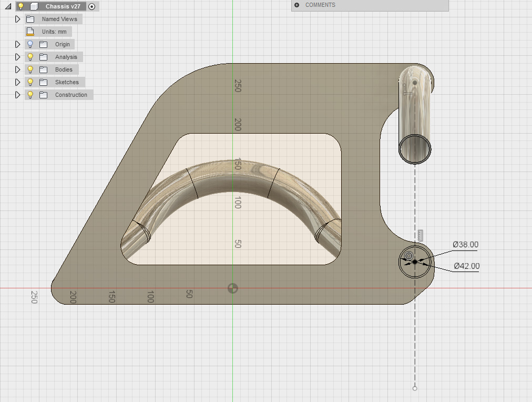Expand the Analysis tree node

pos(17,57)
